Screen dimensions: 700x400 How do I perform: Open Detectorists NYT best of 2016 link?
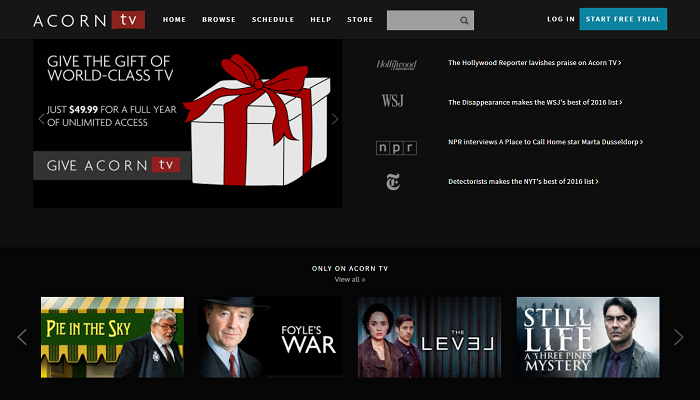click(x=523, y=182)
